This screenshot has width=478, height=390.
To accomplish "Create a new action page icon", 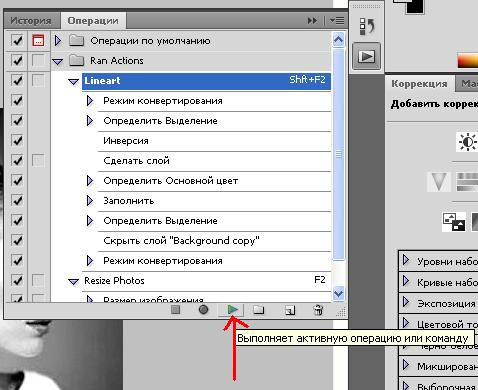I will coord(290,311).
